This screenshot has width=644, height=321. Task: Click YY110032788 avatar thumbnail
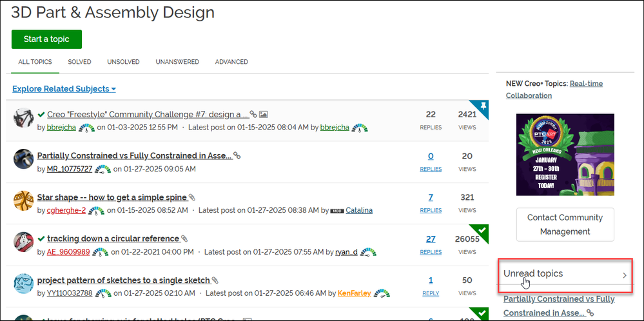(x=23, y=284)
